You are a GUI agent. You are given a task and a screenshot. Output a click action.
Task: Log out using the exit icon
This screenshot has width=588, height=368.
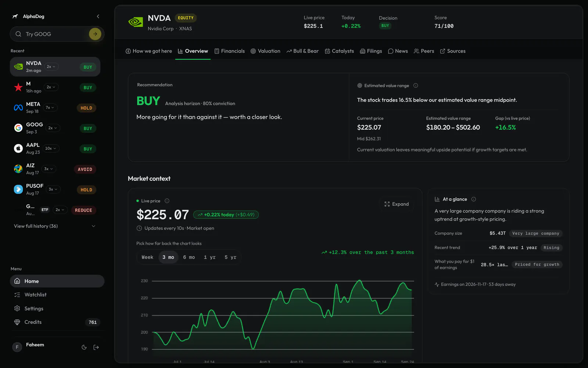[x=96, y=347]
